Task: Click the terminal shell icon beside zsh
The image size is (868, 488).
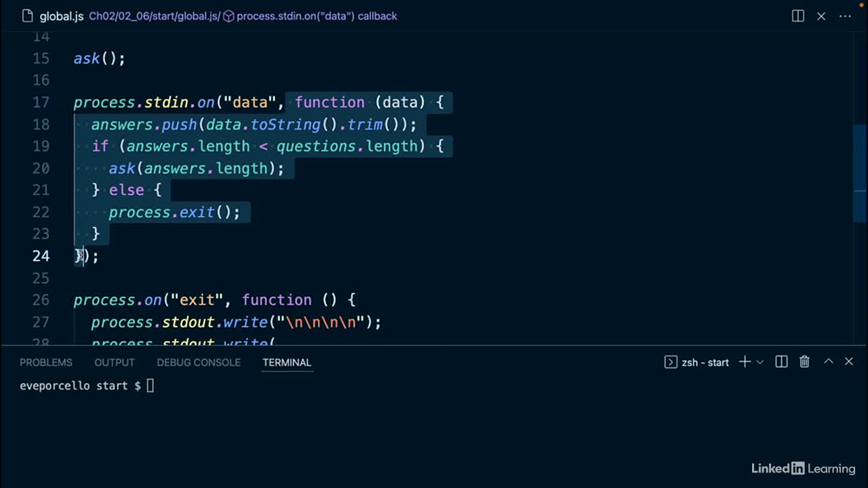Action: (671, 362)
